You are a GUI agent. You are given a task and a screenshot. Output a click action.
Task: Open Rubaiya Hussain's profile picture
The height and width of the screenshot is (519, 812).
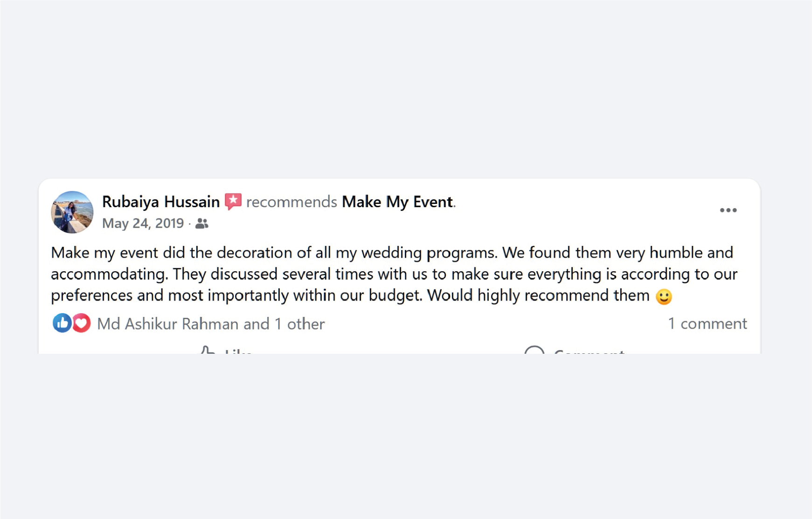(x=72, y=212)
